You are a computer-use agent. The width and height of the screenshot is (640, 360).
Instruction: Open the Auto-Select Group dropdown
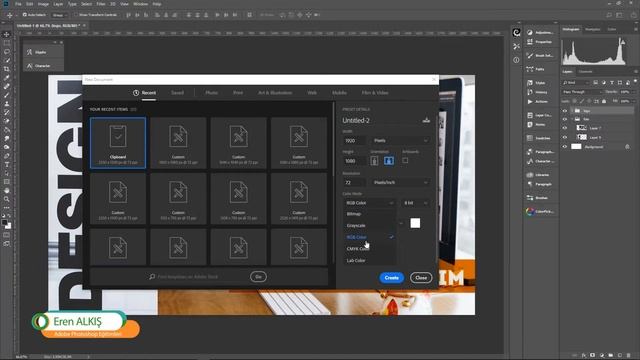tap(60, 15)
